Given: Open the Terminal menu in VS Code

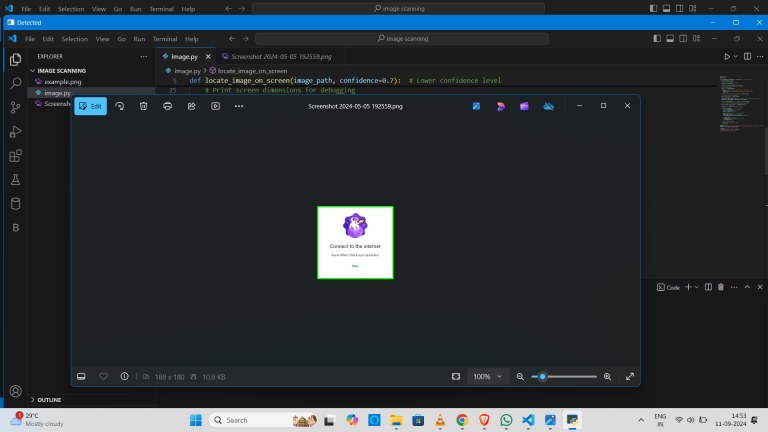Looking at the screenshot, I should point(165,38).
